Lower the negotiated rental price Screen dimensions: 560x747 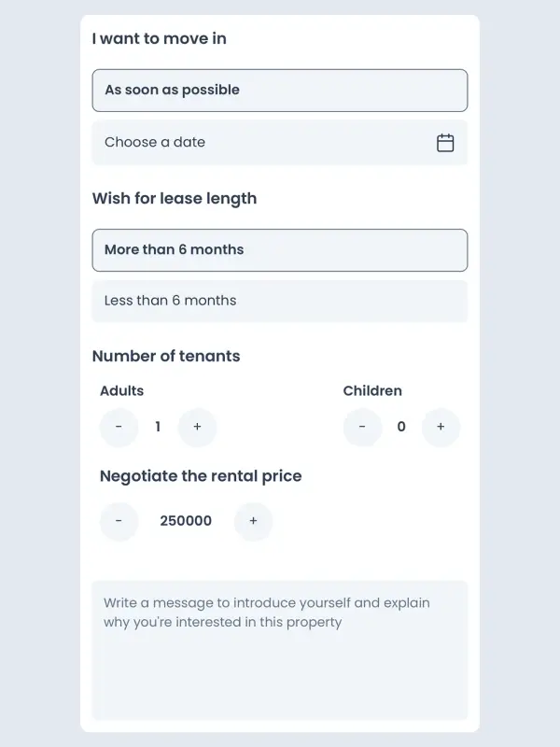point(119,521)
